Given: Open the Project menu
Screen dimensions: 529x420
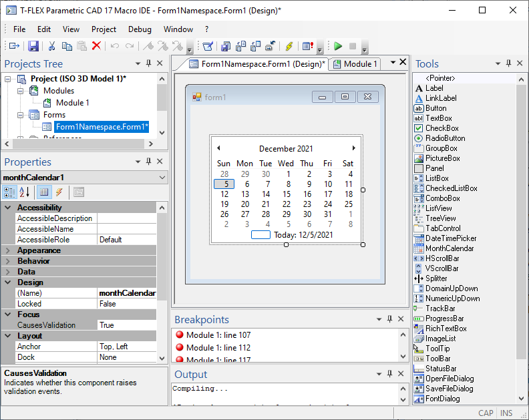Looking at the screenshot, I should pyautogui.click(x=104, y=29).
